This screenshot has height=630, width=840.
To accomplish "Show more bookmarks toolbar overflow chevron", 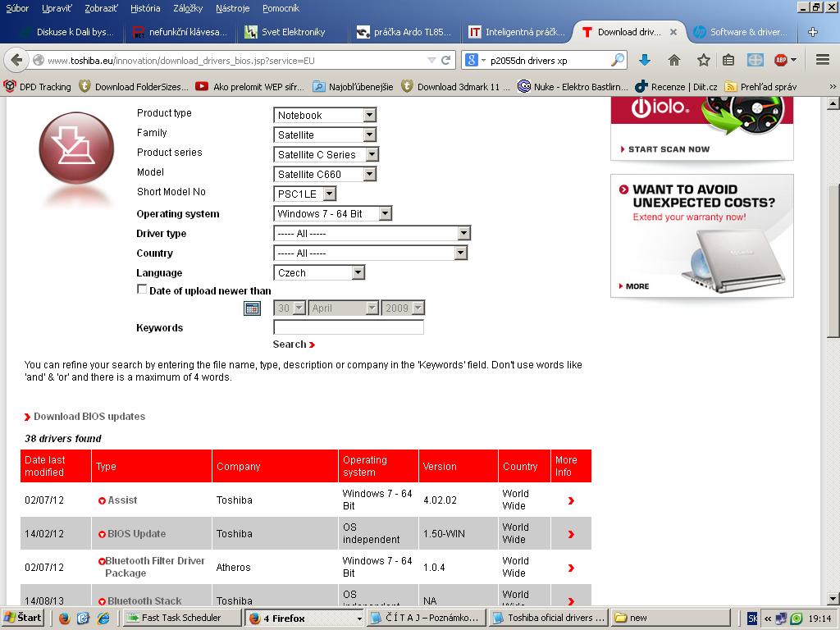I will point(833,86).
